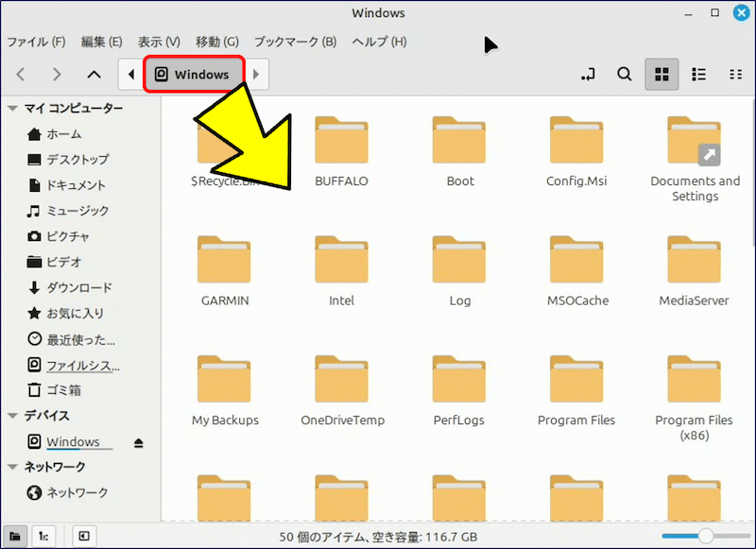This screenshot has height=549, width=756.
Task: Switch to list view mode
Action: [699, 74]
